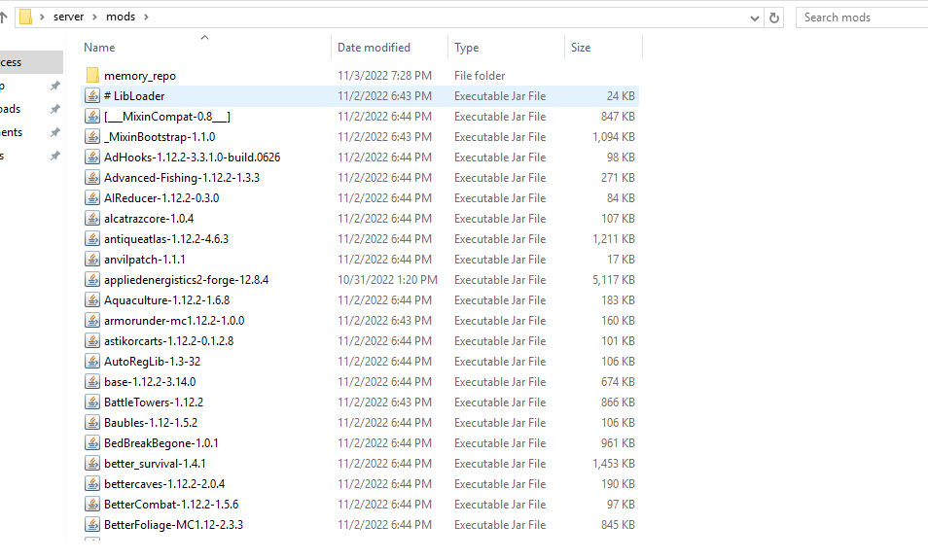Select the Baubles-1.12-1.5.2 file name
This screenshot has height=560, width=928.
pos(151,423)
